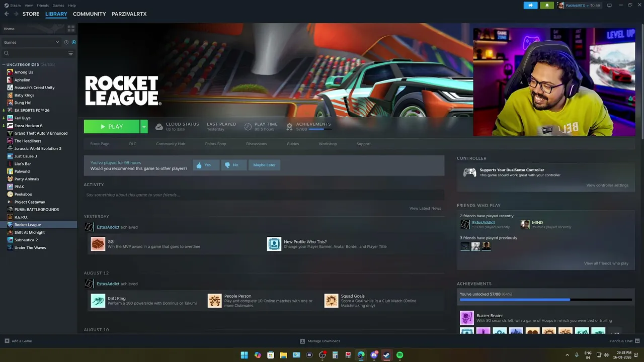Image resolution: width=644 pixels, height=362 pixels.
Task: Open File Explorer from the taskbar
Action: (x=283, y=355)
